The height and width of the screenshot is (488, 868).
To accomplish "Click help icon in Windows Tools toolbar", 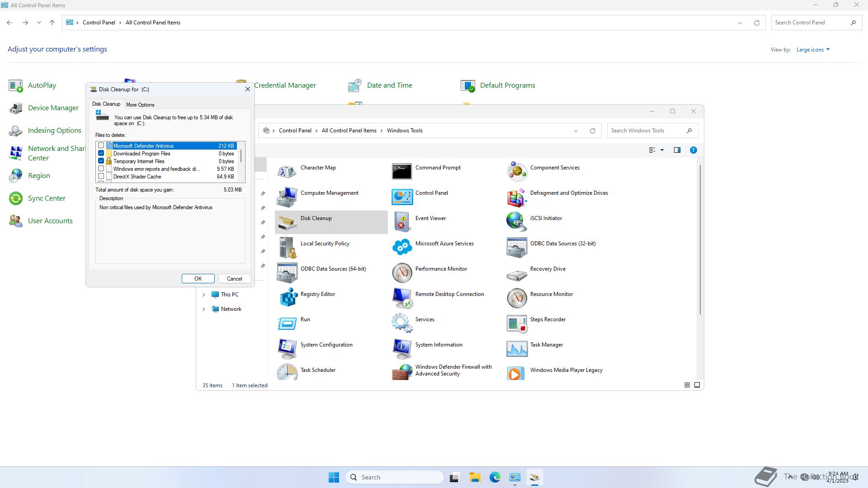I will click(693, 150).
